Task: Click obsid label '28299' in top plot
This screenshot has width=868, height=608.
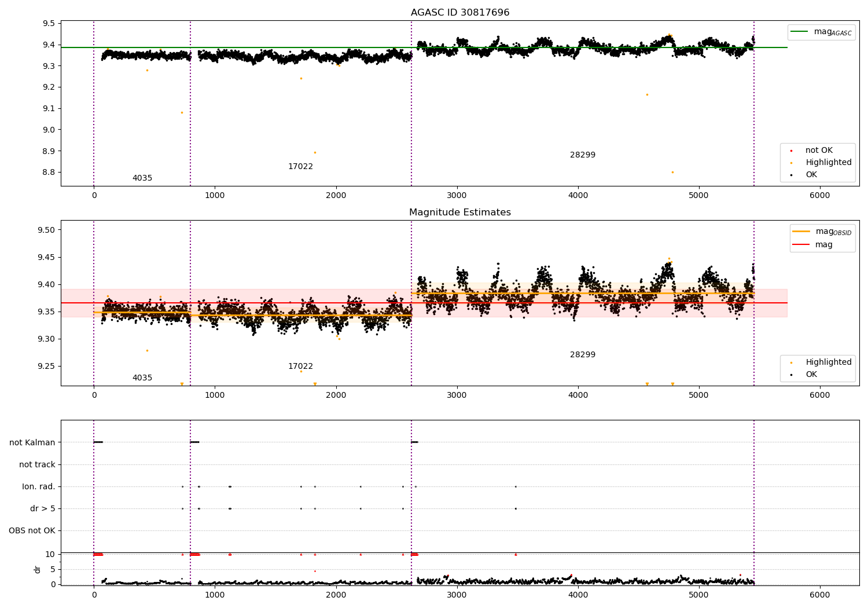Action: pyautogui.click(x=583, y=155)
